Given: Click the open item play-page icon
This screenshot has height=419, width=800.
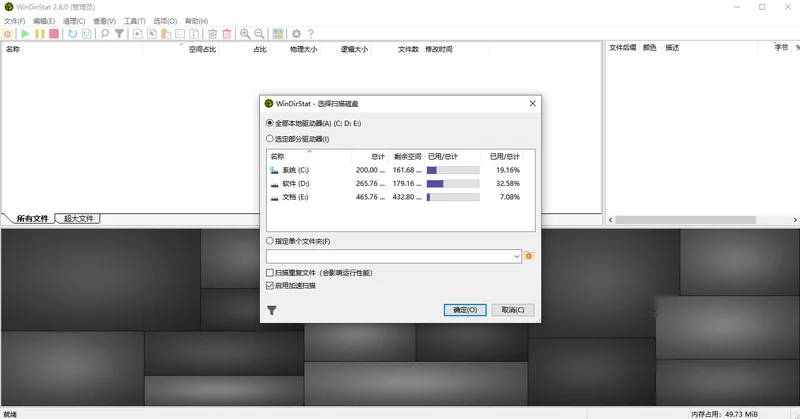Looking at the screenshot, I should (x=138, y=34).
